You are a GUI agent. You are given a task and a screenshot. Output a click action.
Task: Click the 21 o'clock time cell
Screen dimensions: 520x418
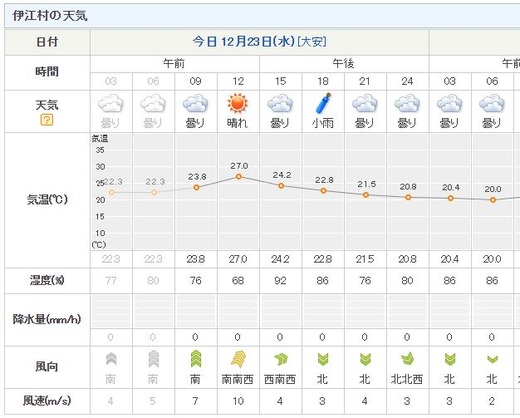pyautogui.click(x=365, y=81)
